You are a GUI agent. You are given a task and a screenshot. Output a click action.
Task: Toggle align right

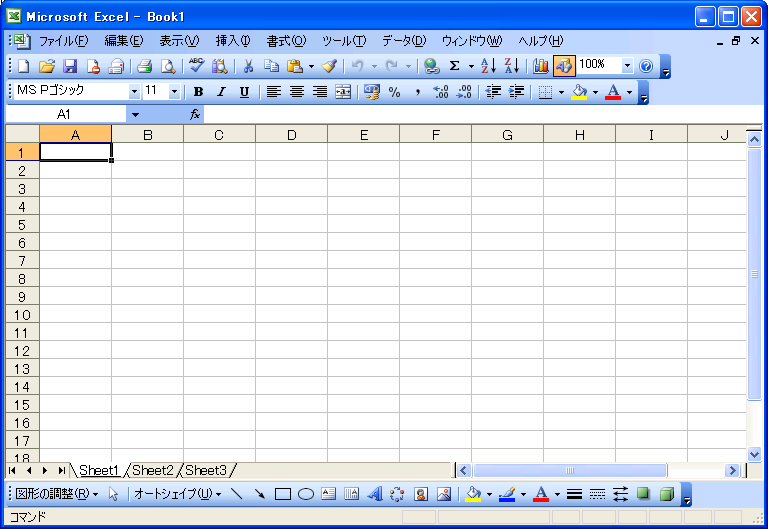click(320, 92)
